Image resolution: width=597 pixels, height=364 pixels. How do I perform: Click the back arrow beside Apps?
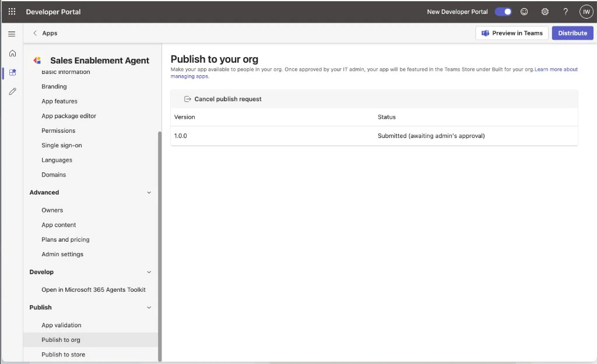coord(35,33)
